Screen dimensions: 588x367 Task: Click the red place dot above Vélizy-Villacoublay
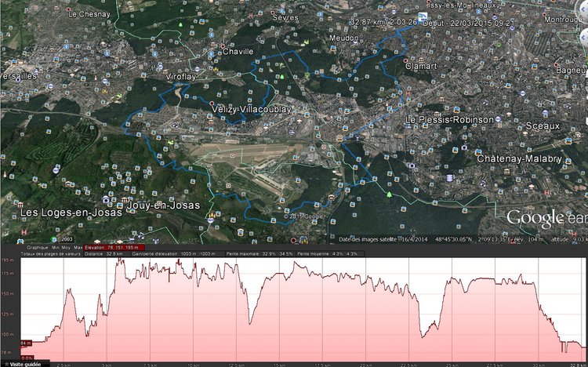tap(212, 103)
